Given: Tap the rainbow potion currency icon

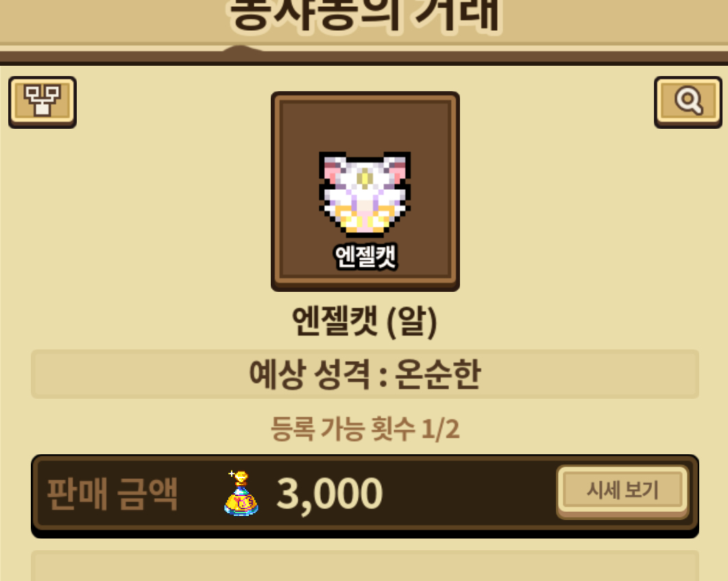Looking at the screenshot, I should (x=241, y=493).
